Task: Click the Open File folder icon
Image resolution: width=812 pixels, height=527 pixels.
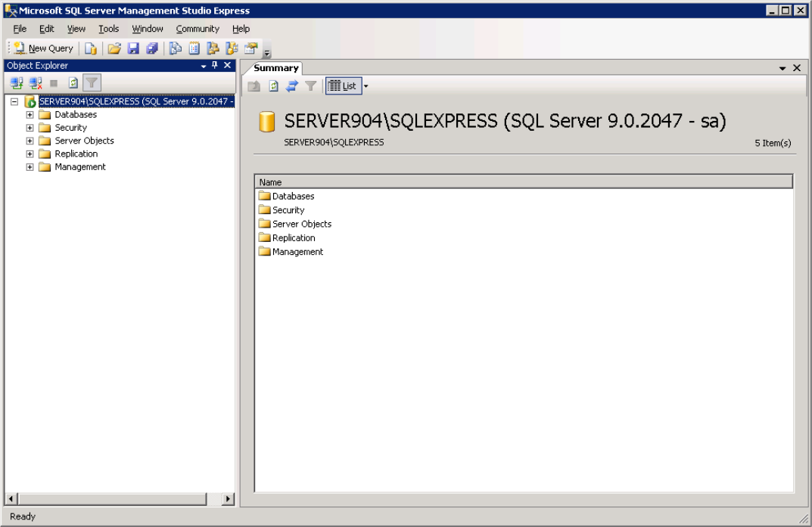Action: [114, 48]
